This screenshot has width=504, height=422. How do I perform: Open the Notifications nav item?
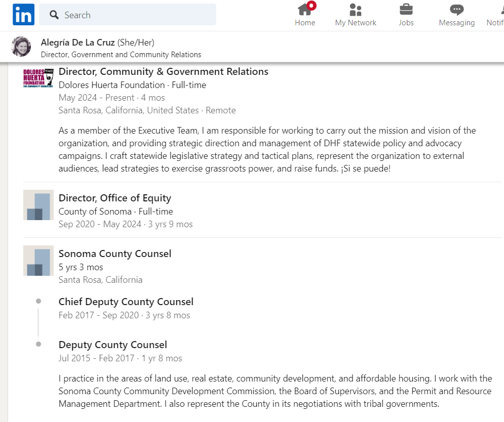495,15
